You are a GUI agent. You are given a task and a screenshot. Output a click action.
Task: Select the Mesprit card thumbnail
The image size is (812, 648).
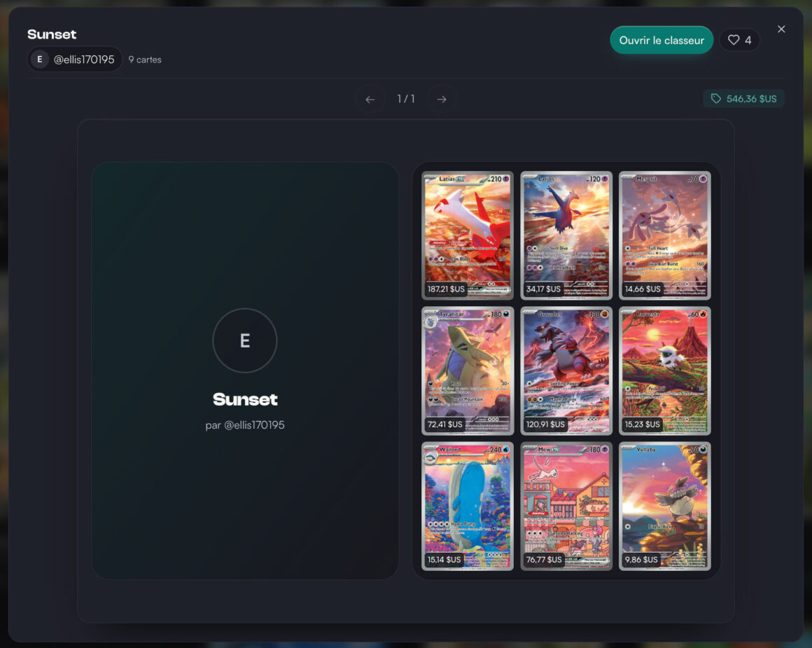coord(665,235)
